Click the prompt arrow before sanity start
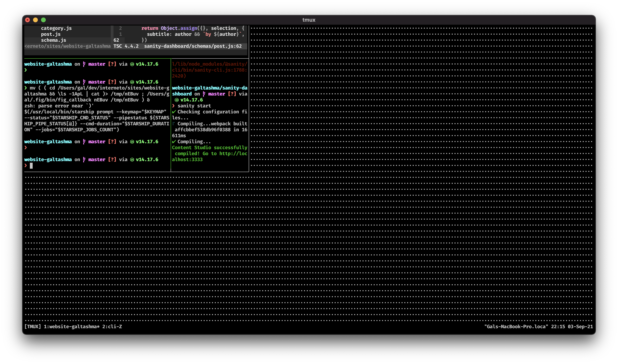The width and height of the screenshot is (618, 364). (174, 106)
